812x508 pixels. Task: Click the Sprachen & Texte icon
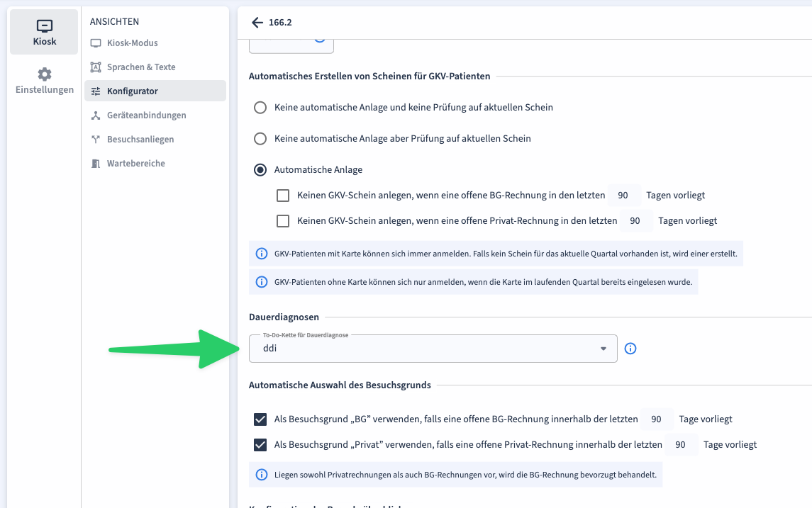[96, 67]
